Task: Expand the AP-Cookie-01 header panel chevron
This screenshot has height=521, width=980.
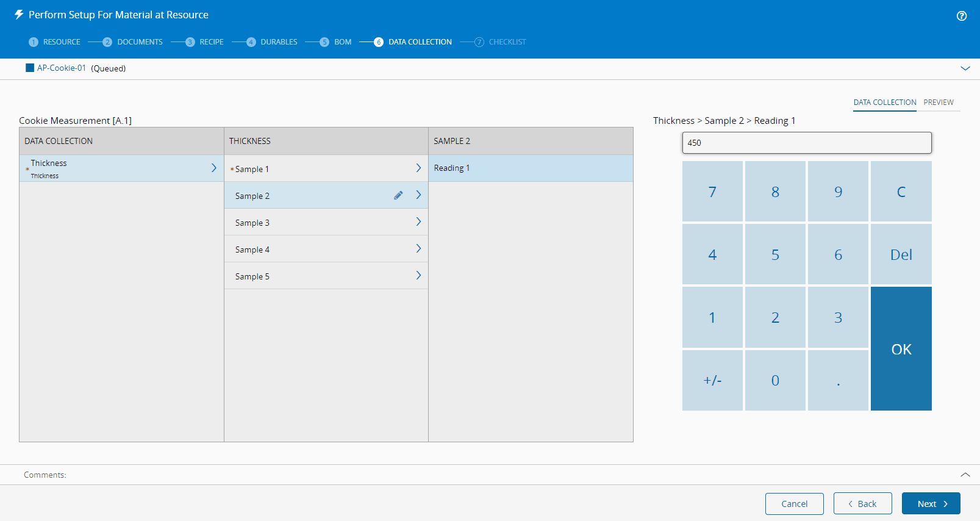Action: (x=965, y=68)
